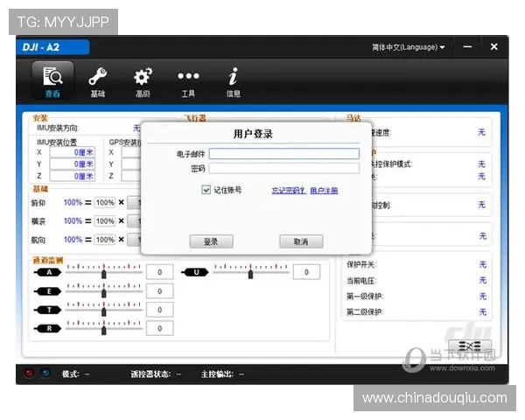Click channel T slider handle

pos(104,311)
